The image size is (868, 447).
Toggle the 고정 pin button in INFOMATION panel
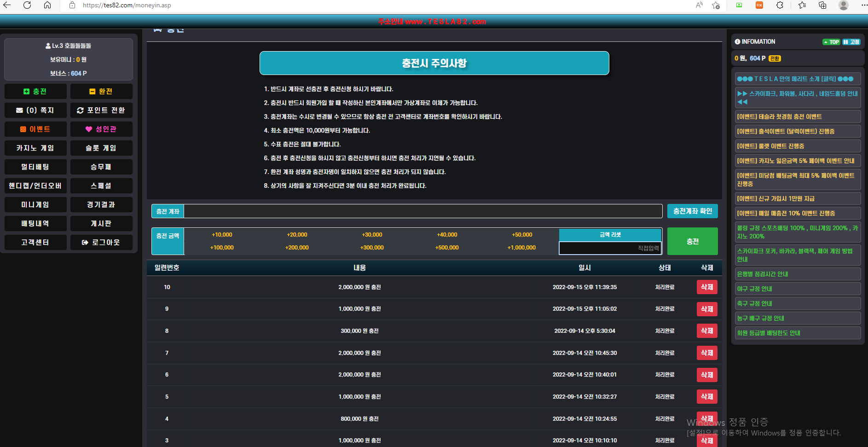pyautogui.click(x=851, y=42)
